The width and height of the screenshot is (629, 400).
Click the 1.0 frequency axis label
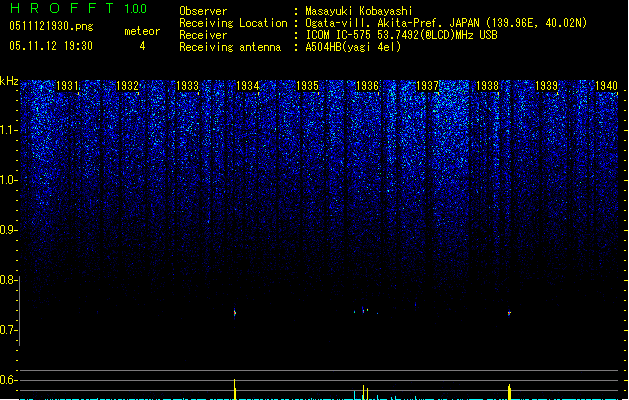8,180
